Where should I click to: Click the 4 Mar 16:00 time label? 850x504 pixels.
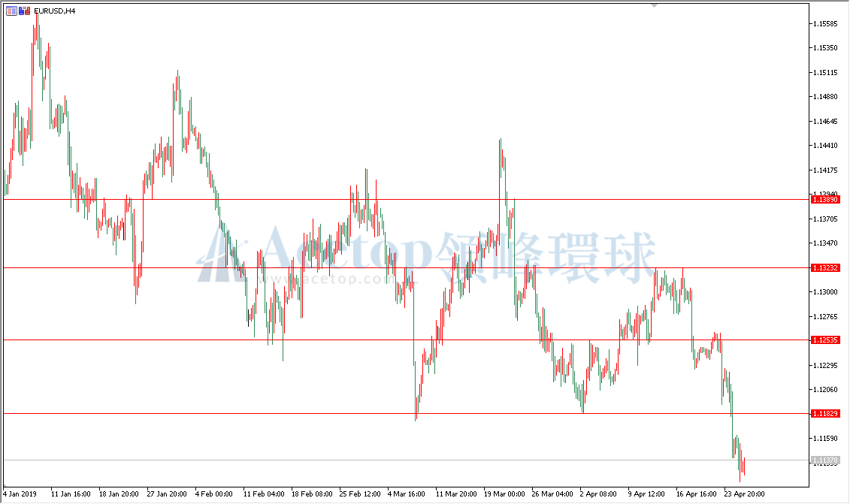[406, 494]
